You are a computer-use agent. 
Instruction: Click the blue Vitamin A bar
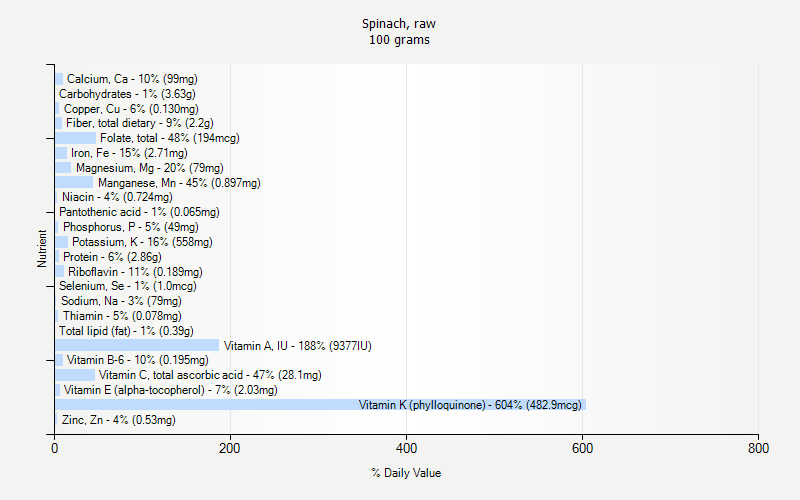tap(137, 345)
